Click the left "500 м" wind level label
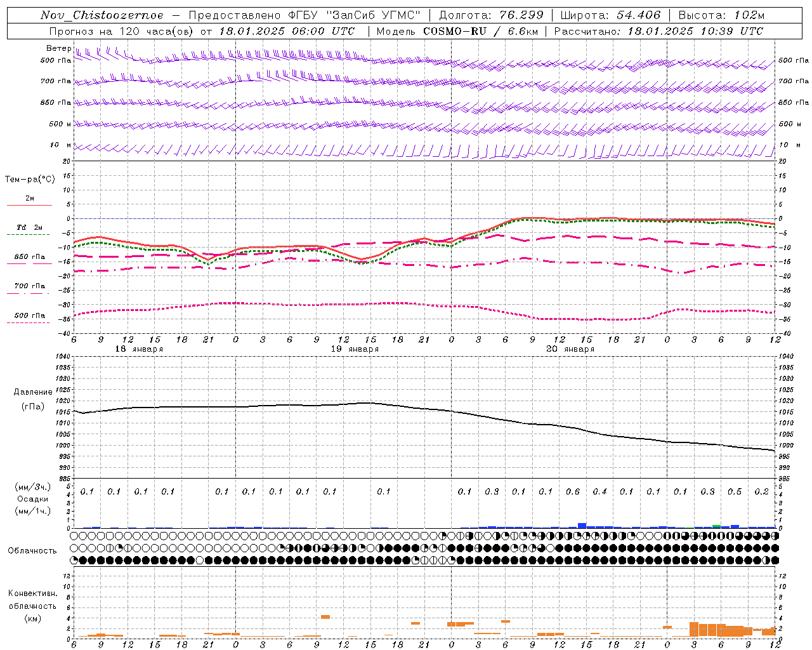The height and width of the screenshot is (650, 812). click(x=60, y=124)
